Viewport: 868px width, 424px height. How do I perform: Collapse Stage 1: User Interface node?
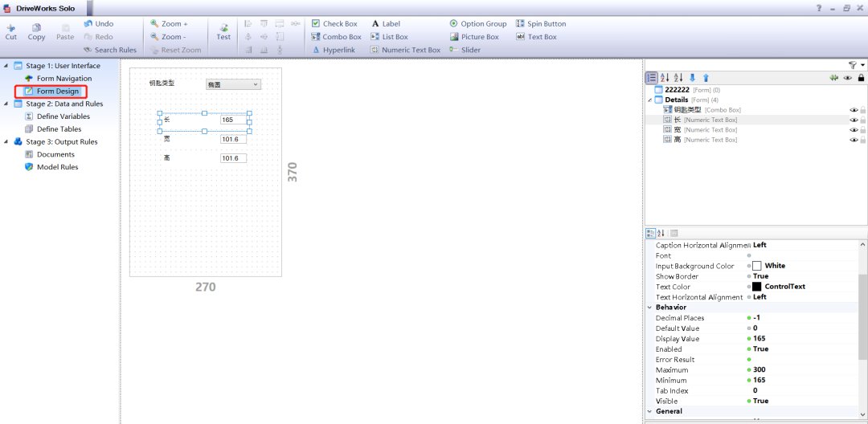pos(6,66)
